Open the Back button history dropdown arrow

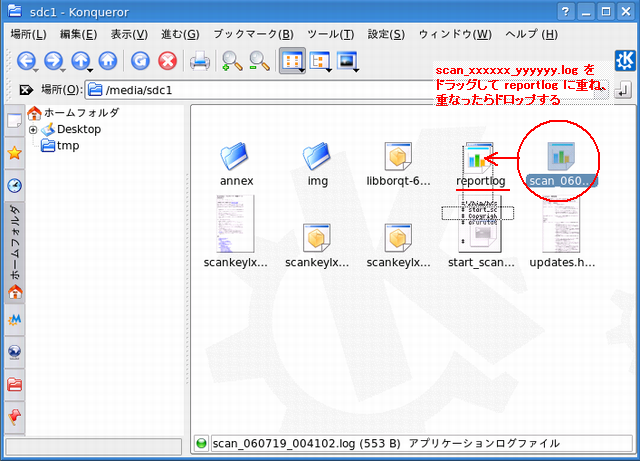pos(36,70)
